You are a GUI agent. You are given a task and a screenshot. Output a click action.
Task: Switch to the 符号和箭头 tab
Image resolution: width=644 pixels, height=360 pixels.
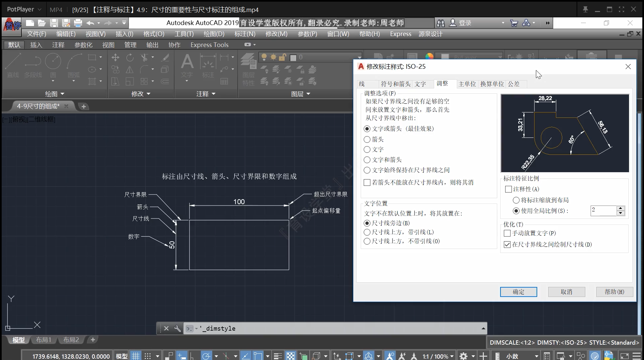395,84
